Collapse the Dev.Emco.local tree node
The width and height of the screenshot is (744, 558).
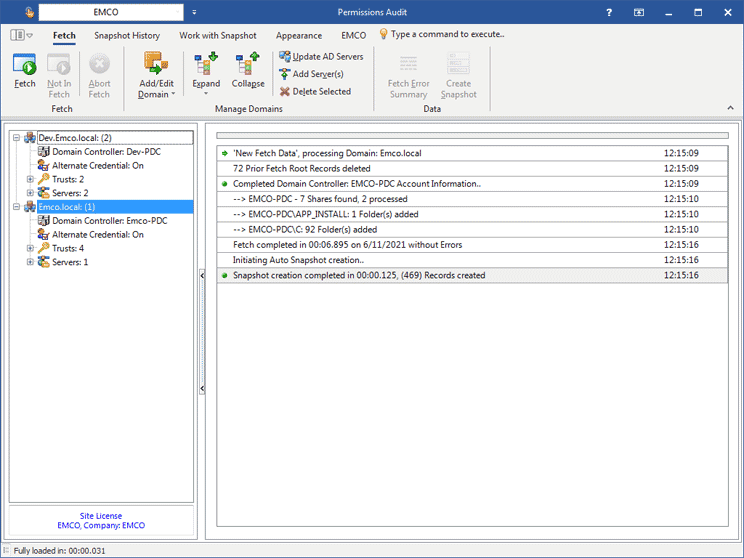click(x=16, y=138)
